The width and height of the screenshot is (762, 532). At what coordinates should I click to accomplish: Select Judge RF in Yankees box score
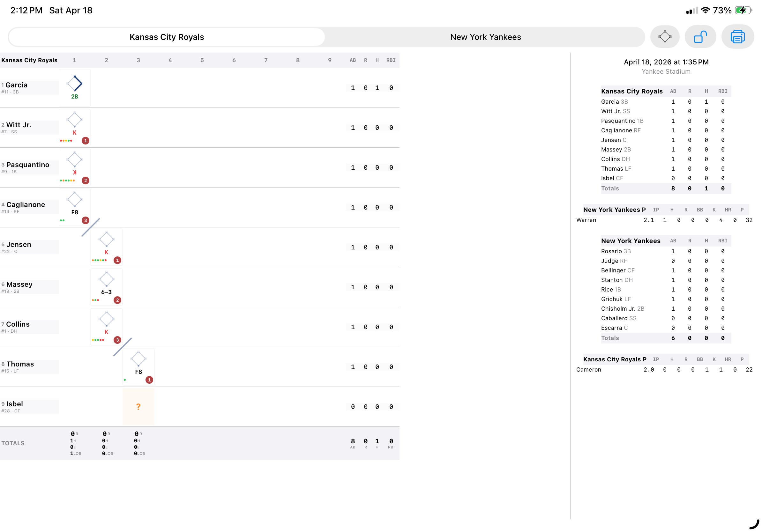(666, 261)
